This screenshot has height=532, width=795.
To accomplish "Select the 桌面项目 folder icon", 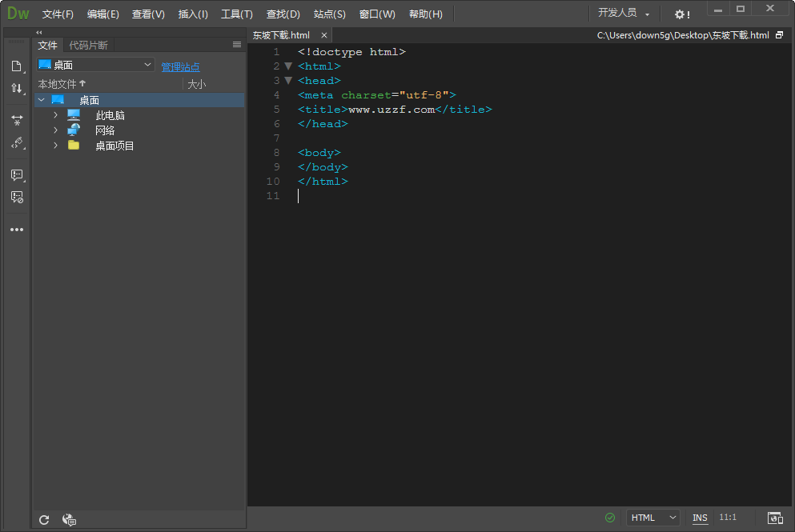I will [x=74, y=146].
